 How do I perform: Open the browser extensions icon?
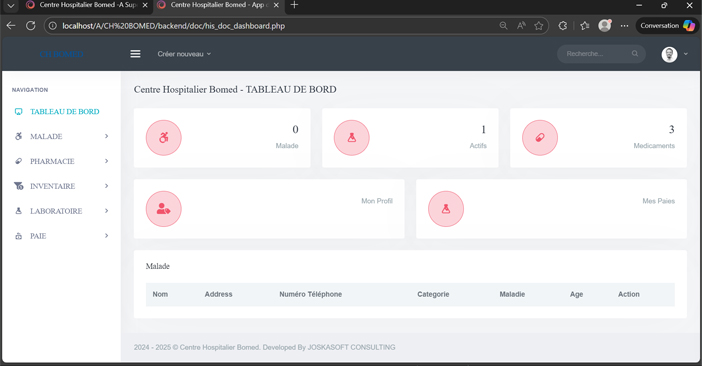pos(563,26)
